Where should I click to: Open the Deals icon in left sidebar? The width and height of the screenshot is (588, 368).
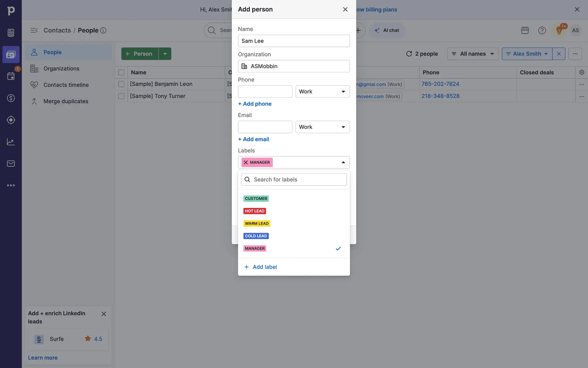tap(11, 98)
